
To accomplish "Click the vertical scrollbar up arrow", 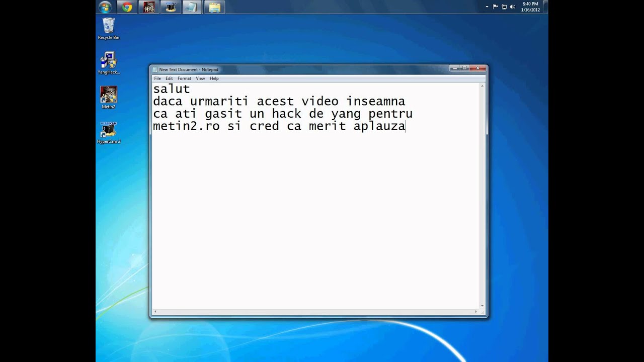I will click(482, 86).
